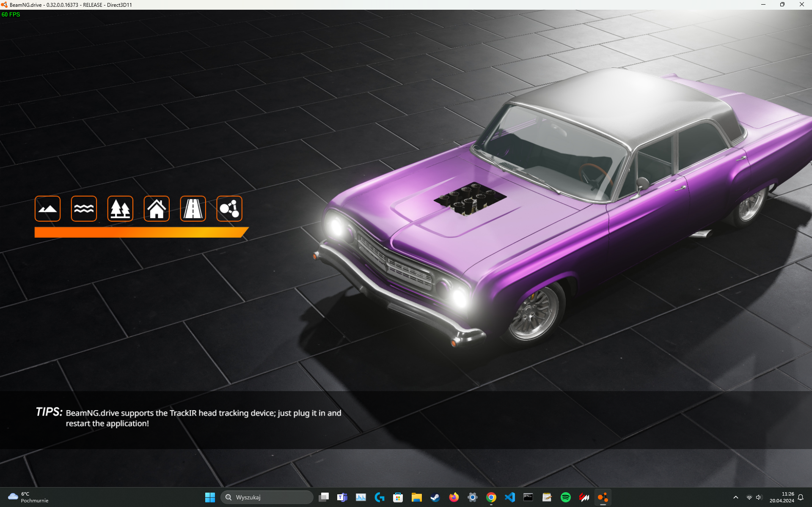Restore down the BeamNG.drive window
The image size is (812, 507).
pos(782,5)
